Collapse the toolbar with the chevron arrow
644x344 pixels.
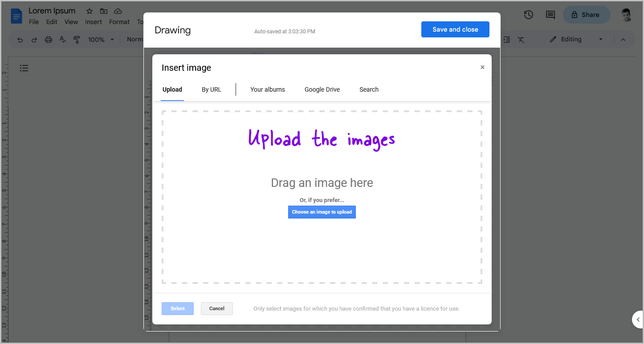tap(623, 39)
